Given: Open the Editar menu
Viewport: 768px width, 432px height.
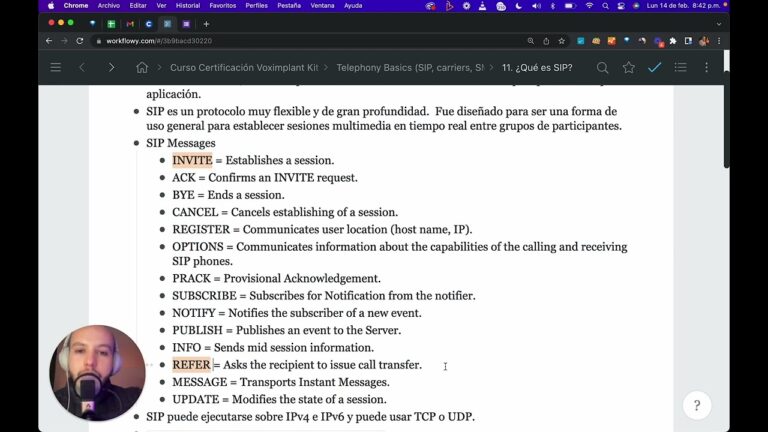Looking at the screenshot, I should point(138,5).
